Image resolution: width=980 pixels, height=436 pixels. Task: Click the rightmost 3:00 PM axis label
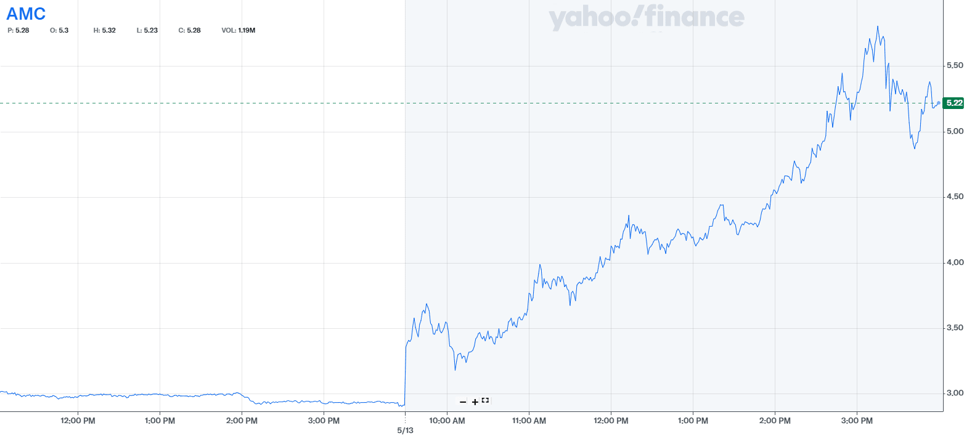click(x=857, y=421)
